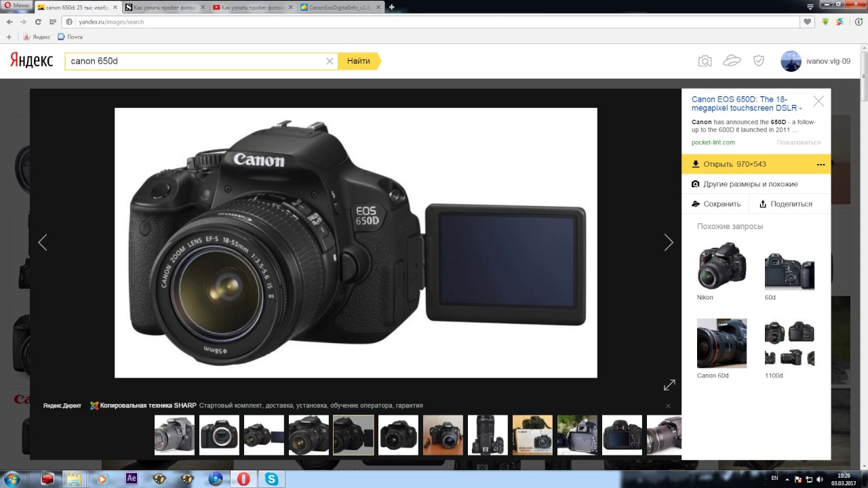Switch to the 'canon 650d' Yandex images tab
Viewport: 868px width, 488px height.
tap(76, 7)
